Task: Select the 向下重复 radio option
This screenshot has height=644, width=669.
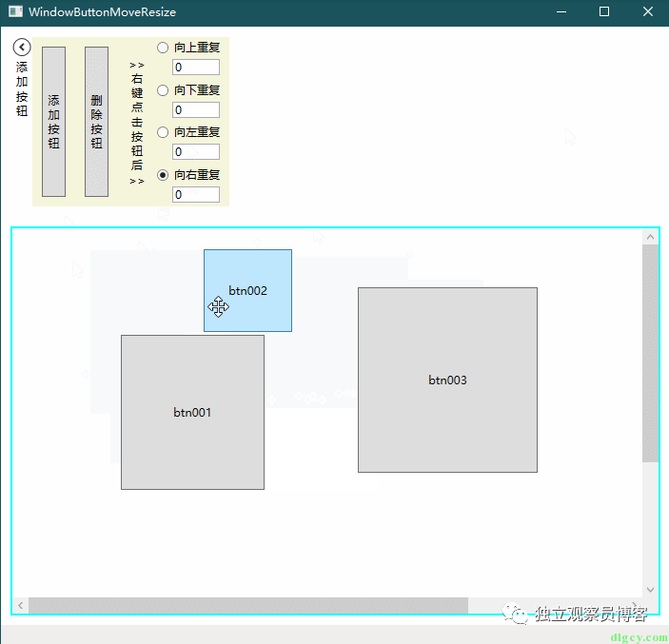Action: (188, 90)
